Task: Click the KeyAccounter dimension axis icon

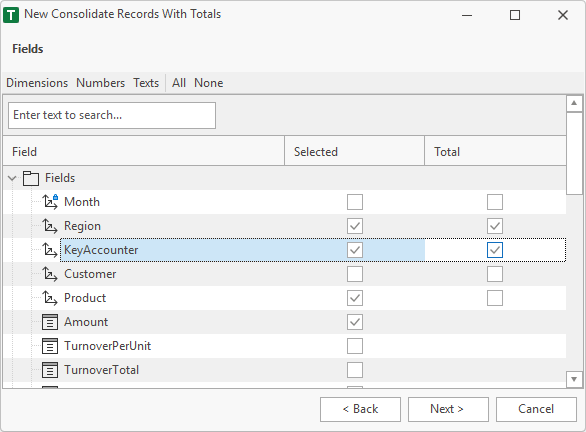Action: [x=50, y=250]
